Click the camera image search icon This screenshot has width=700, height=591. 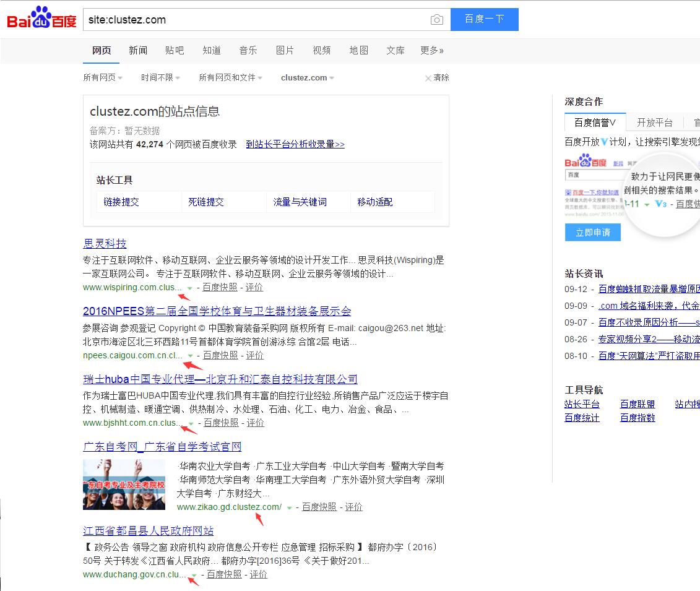pos(437,20)
